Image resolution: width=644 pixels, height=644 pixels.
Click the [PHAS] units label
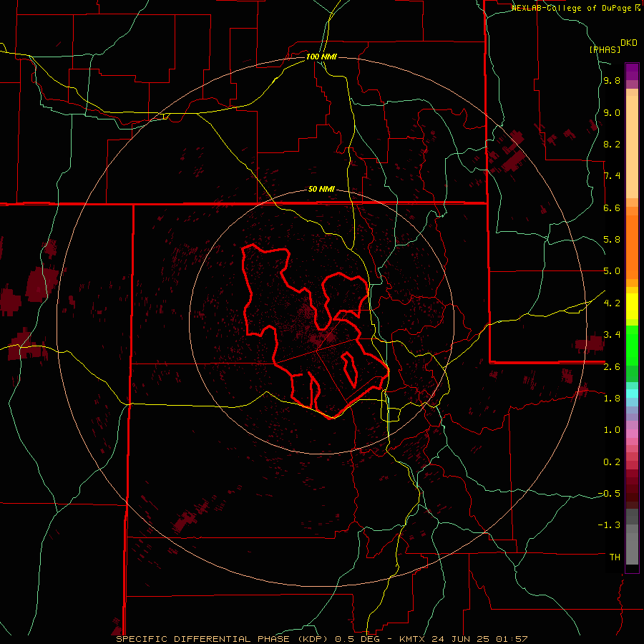point(605,49)
